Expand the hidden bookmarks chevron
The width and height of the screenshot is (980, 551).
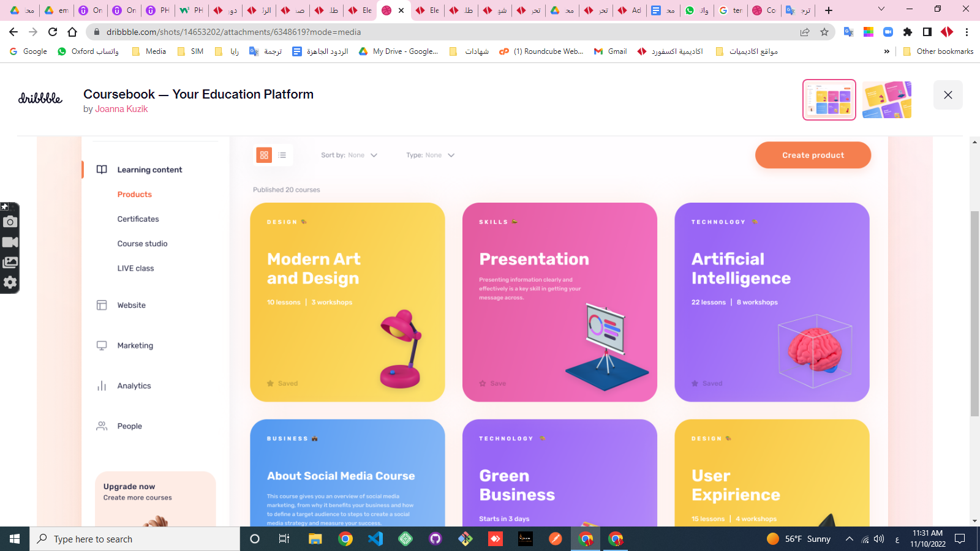[886, 51]
